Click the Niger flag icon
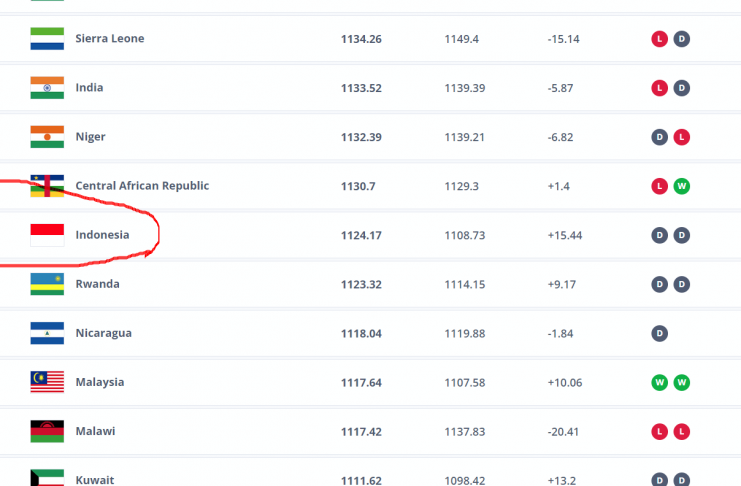Image resolution: width=741 pixels, height=486 pixels. pyautogui.click(x=47, y=137)
